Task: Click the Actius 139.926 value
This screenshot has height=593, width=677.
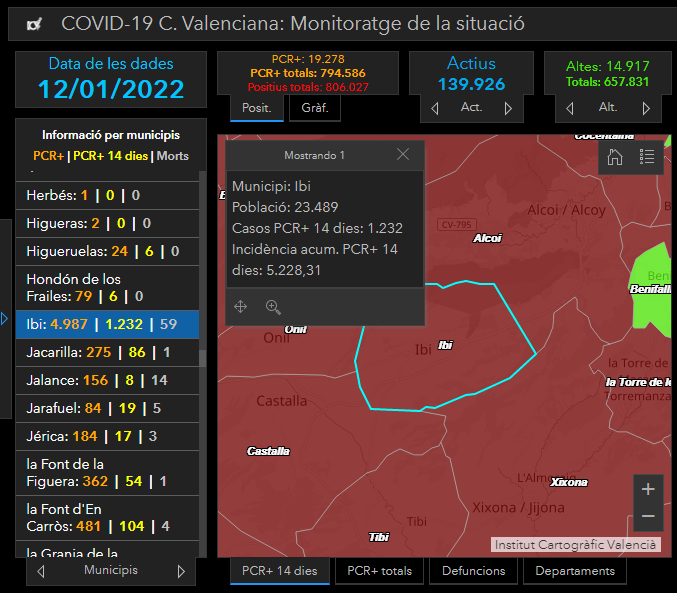Action: click(471, 84)
